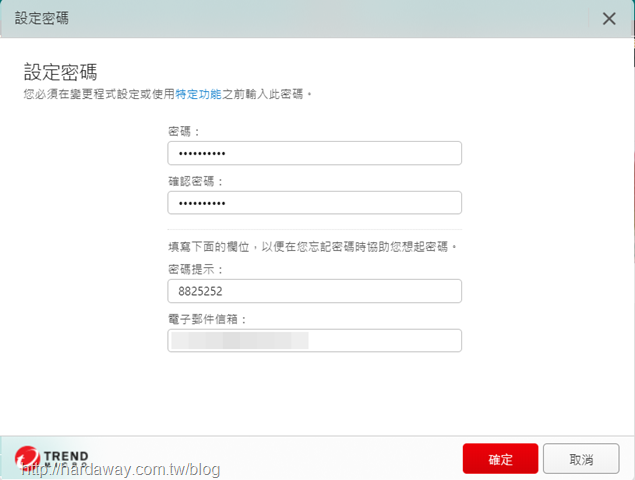Click the 電子郵件信箱: field label

pyautogui.click(x=207, y=319)
